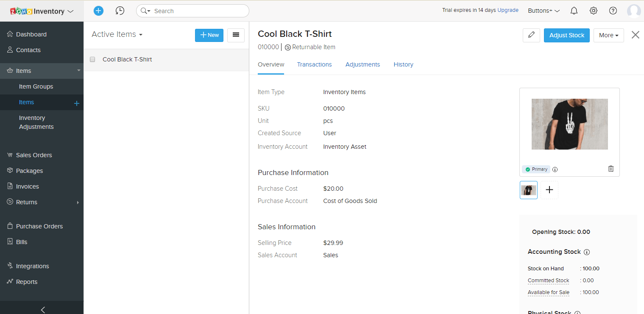
Task: View recent history using the clock icon
Action: tap(120, 11)
